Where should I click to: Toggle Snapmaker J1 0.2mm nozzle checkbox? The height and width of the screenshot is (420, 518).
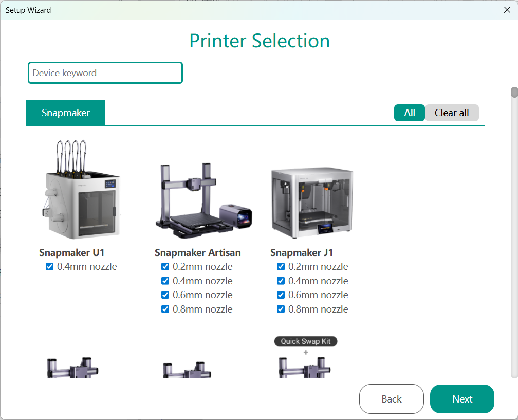(x=281, y=267)
